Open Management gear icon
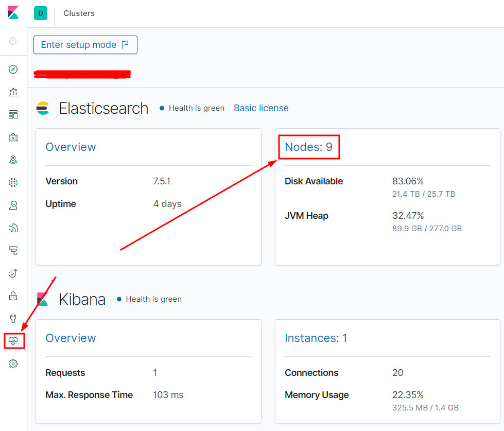 13,364
